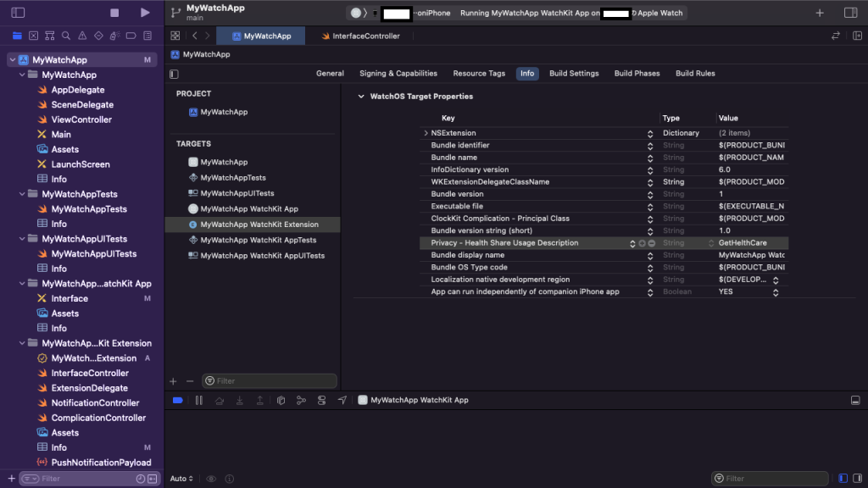Open the Build Settings tab
868x488 pixels.
click(574, 73)
